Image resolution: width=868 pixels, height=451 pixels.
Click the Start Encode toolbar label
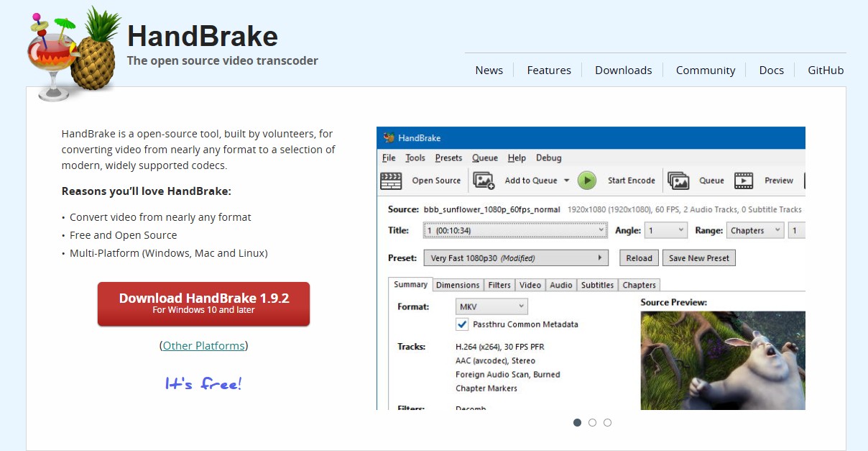(632, 181)
